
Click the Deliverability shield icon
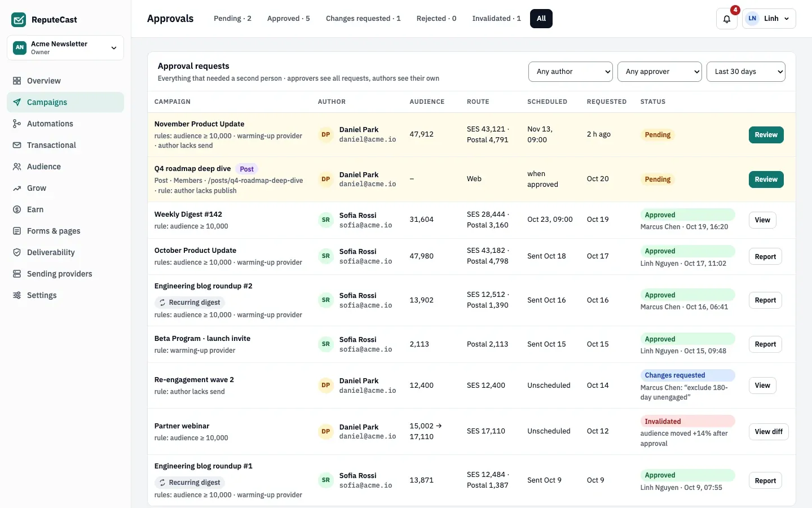[x=17, y=252]
